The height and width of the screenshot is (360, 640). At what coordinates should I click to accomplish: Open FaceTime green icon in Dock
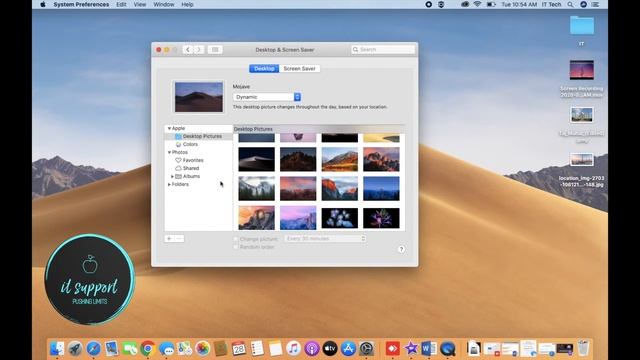[130, 349]
